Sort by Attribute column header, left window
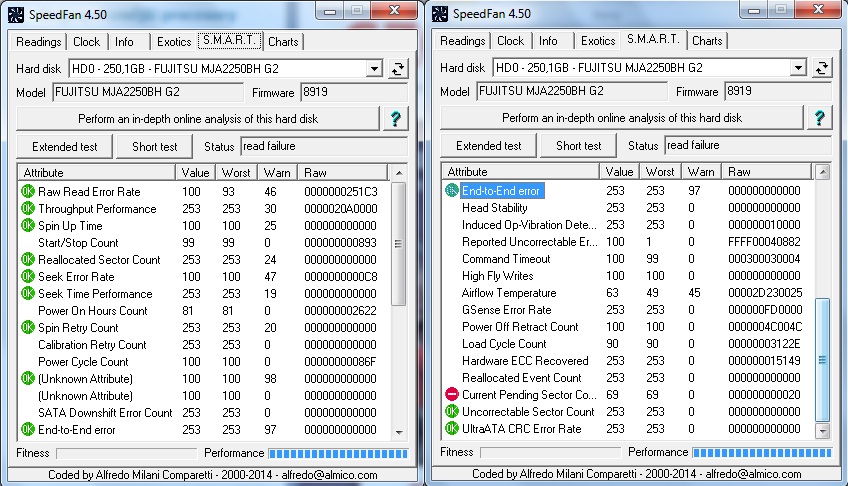Image resolution: width=848 pixels, height=486 pixels. coord(97,173)
